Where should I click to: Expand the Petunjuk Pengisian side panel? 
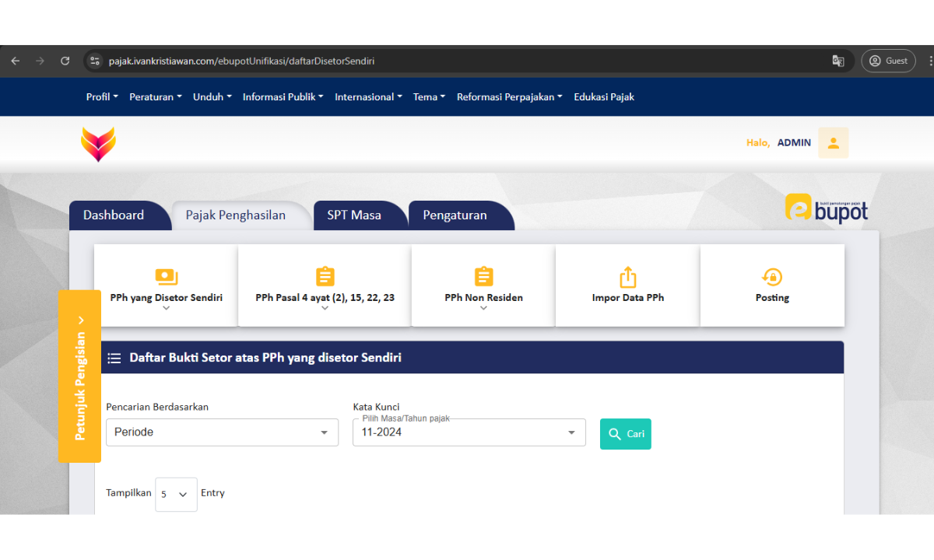[x=79, y=376]
